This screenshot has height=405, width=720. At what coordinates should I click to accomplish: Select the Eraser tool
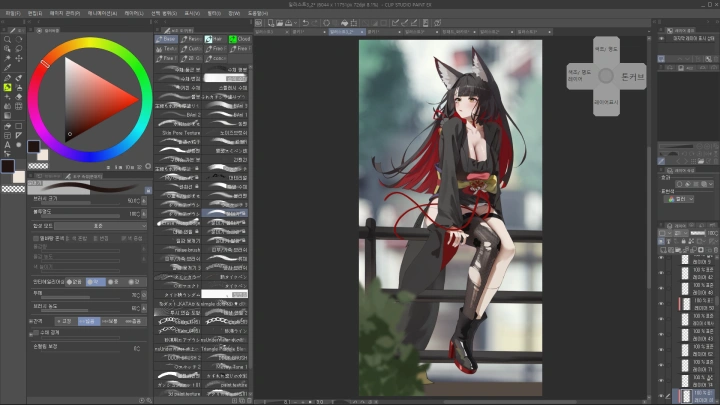pyautogui.click(x=19, y=97)
